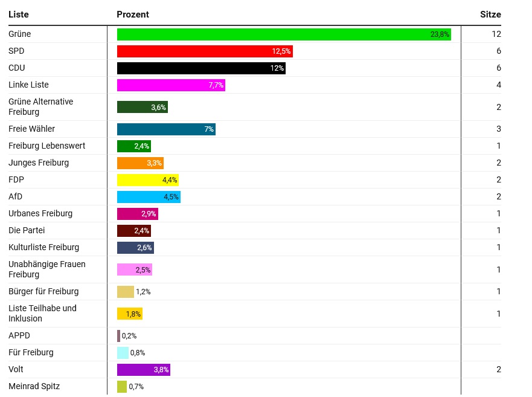
Task: Select the purple Volt 3,8% bar
Action: [x=144, y=370]
